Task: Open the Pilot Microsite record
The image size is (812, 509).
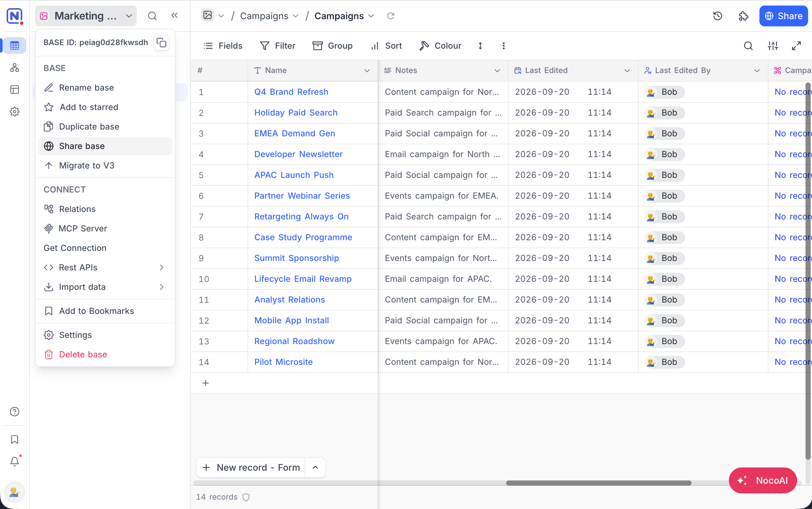Action: pos(283,362)
